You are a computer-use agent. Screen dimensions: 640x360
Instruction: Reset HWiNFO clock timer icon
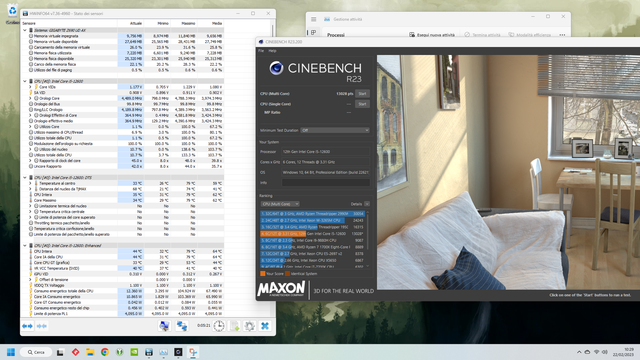click(219, 326)
